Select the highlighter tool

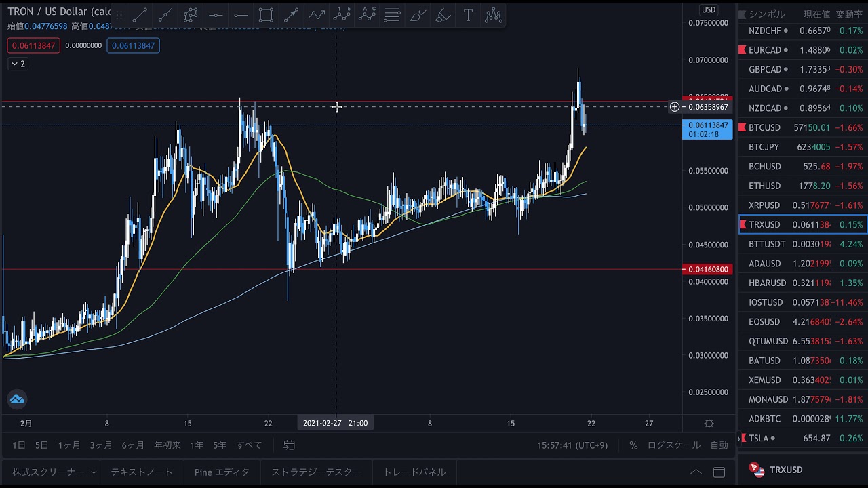pos(443,15)
